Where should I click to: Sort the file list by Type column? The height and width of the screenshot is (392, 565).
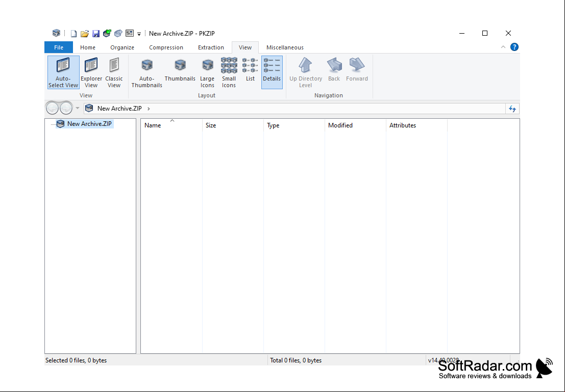[294, 125]
